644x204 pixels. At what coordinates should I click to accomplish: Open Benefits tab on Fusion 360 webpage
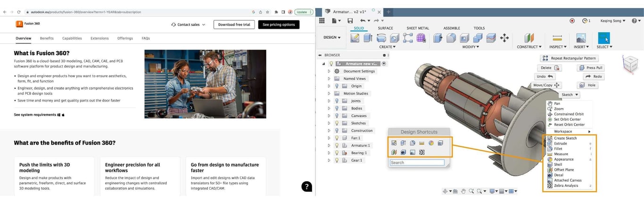47,38
